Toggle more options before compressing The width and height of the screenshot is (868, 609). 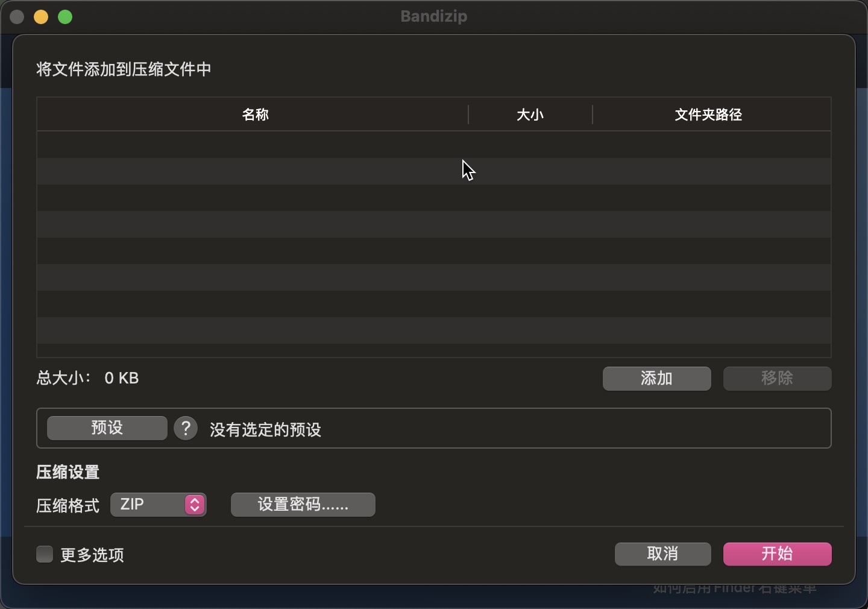44,555
